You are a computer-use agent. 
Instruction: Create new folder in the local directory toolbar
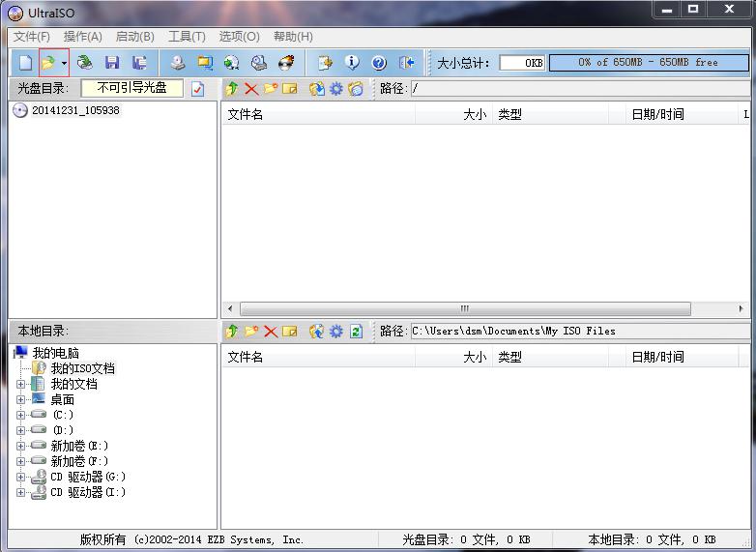251,332
